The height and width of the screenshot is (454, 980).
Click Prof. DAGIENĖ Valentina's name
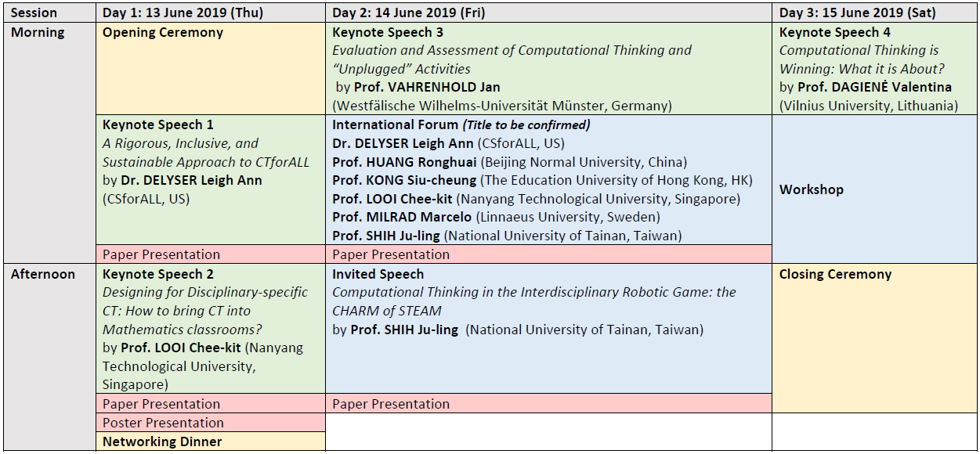(874, 87)
